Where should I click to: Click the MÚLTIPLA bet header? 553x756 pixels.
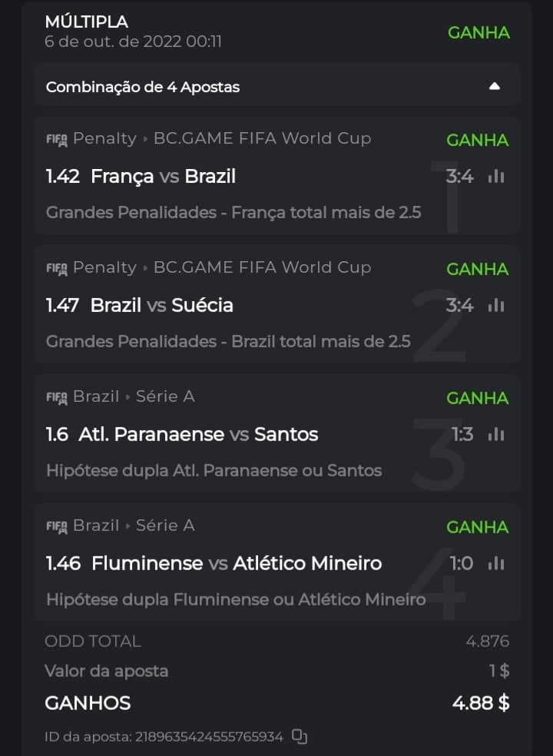[x=87, y=22]
